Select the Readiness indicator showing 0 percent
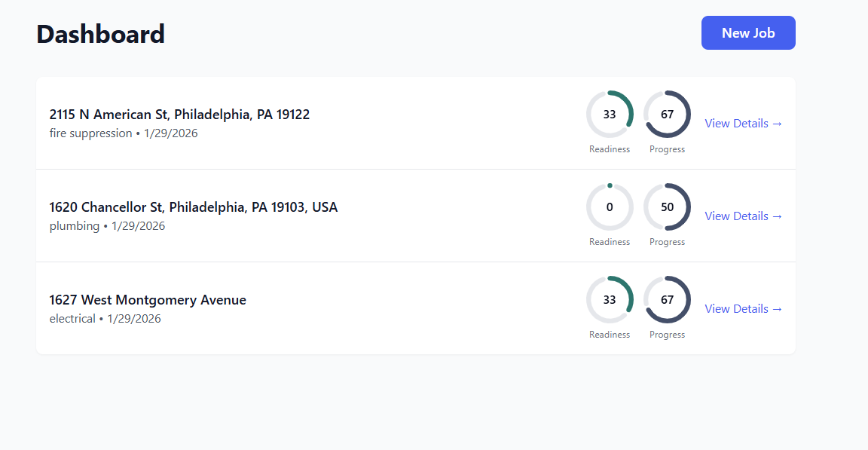868x450 pixels. point(610,206)
